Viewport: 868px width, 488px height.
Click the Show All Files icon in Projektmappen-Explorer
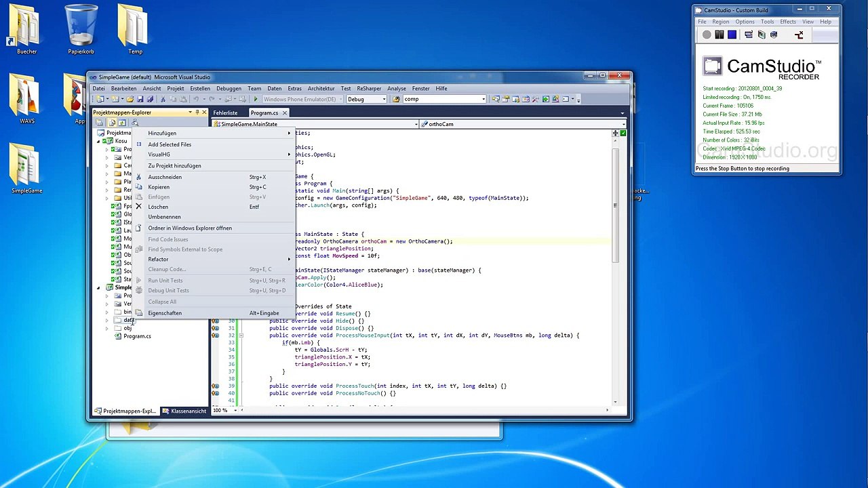click(x=112, y=123)
